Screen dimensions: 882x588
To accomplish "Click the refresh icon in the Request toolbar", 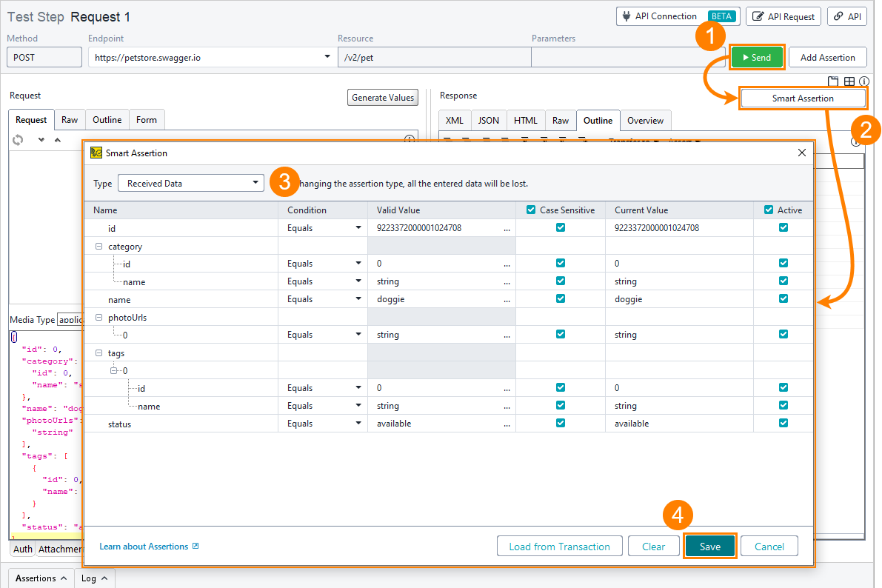I will tap(18, 140).
